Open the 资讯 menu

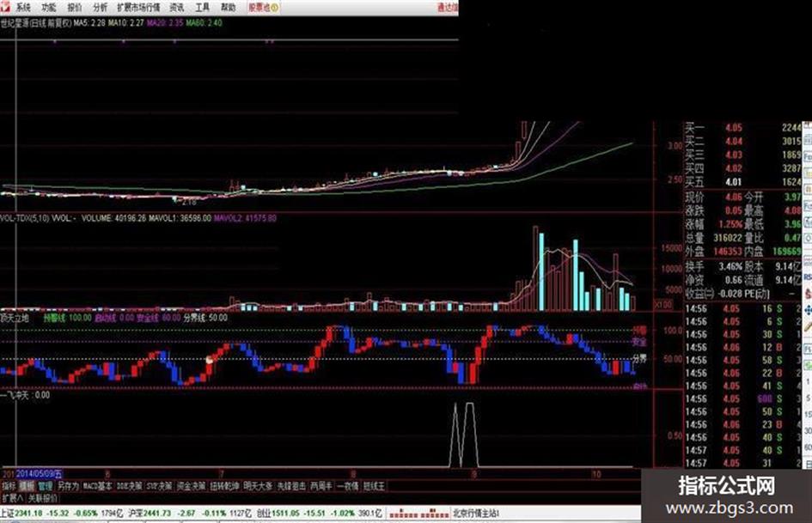tap(177, 7)
